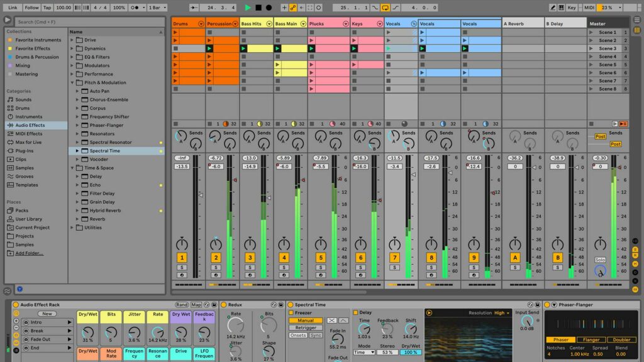This screenshot has width=644, height=362.
Task: Toggle the Draw Mode pencil icon
Action: tap(553, 8)
